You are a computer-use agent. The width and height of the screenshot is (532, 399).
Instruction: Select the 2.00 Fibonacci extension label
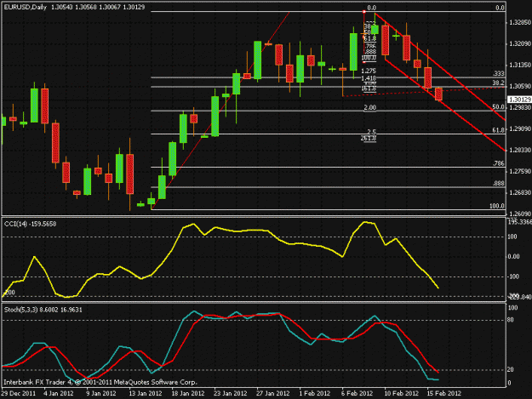[x=369, y=107]
